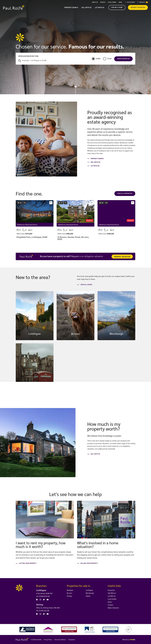151x644 pixels.
Task: Click the search magnifier icon in location field
Action: coord(20,61)
